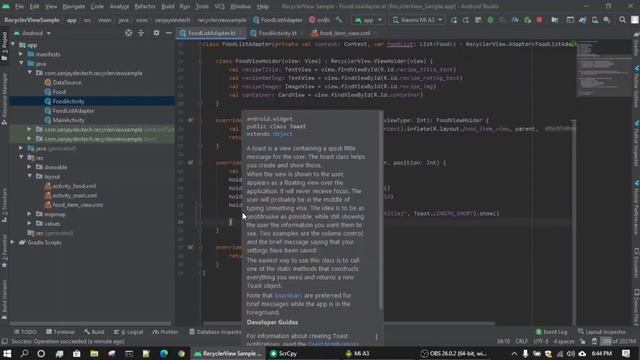Open the TODO tool window
Screen dimensions: 640x360
25,332
